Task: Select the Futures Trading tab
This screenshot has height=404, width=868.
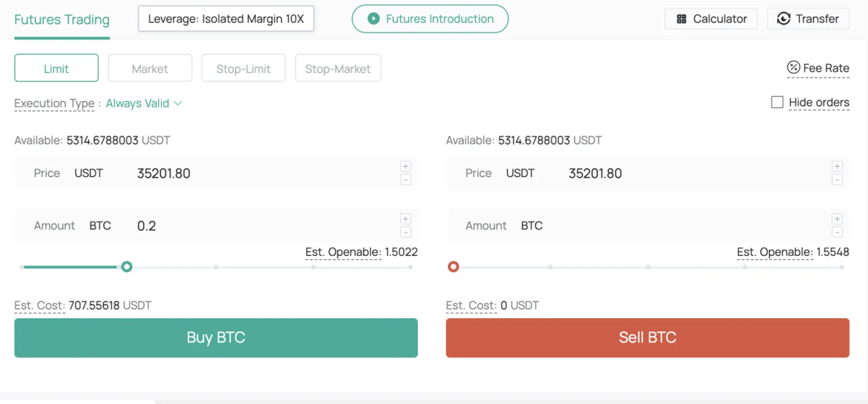Action: pyautogui.click(x=62, y=20)
